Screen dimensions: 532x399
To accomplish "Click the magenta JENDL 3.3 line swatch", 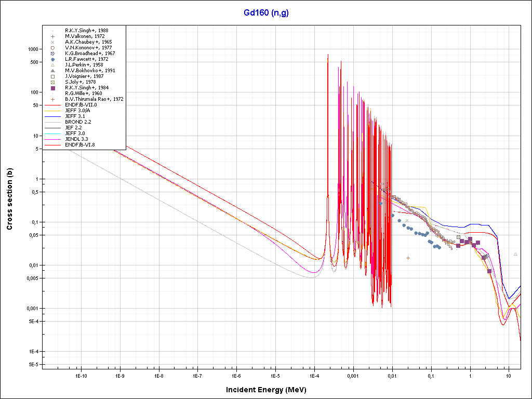I will pos(53,139).
